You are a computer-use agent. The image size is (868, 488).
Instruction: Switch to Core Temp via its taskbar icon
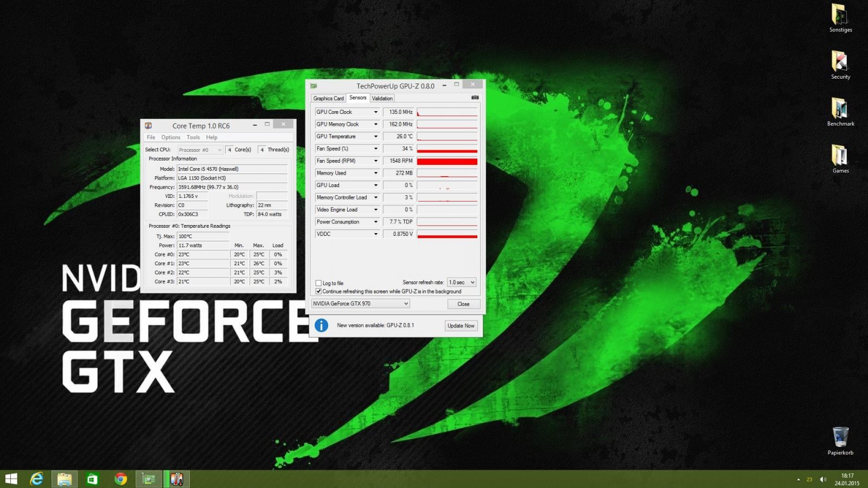click(176, 479)
